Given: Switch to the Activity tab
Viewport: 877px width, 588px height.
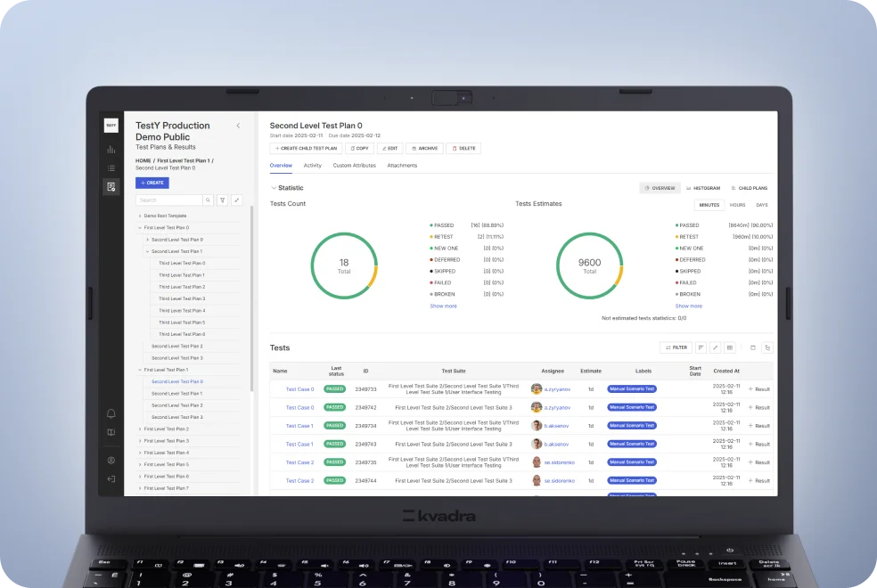Looking at the screenshot, I should click(312, 166).
